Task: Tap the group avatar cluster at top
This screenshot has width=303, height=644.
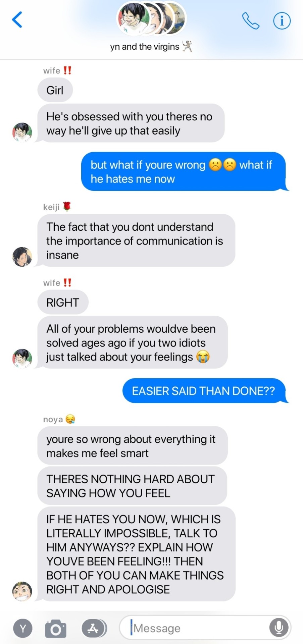Action: (x=151, y=19)
